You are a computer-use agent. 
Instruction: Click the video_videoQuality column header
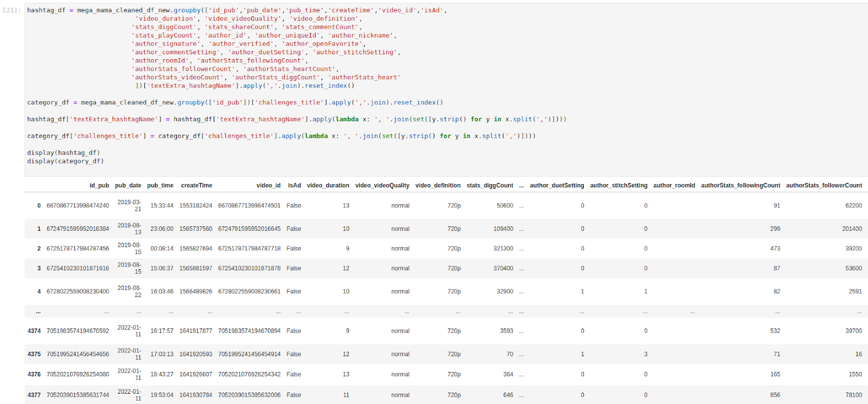[x=382, y=186]
